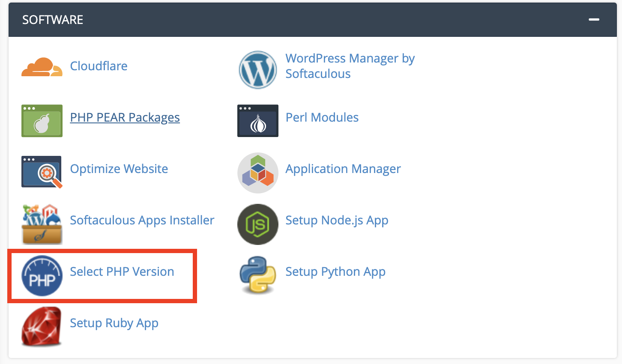Click the SOFTWARE section header title

(x=53, y=20)
